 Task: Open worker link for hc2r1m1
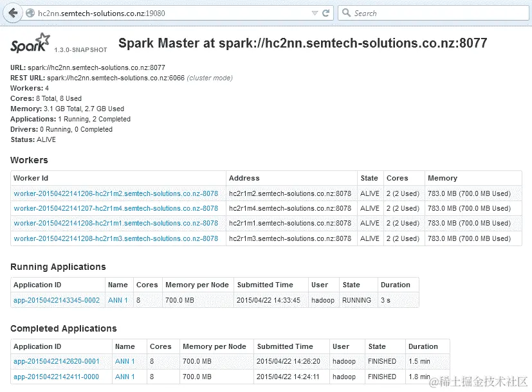(x=116, y=223)
